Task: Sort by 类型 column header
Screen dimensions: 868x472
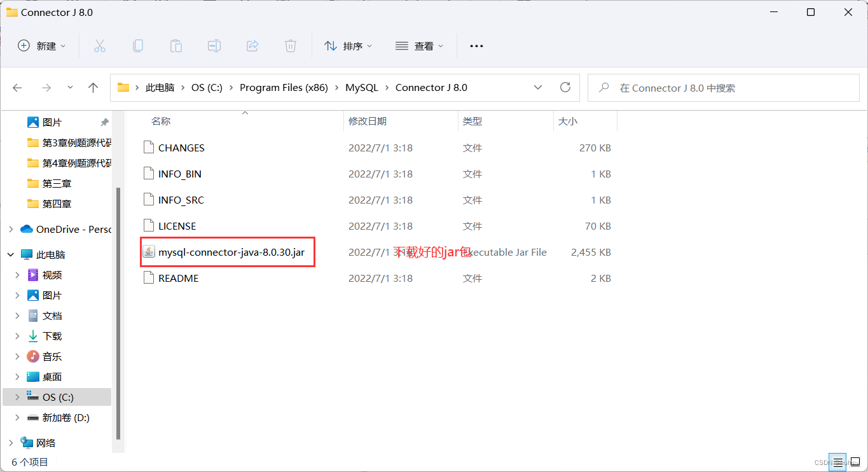Action: [x=472, y=121]
